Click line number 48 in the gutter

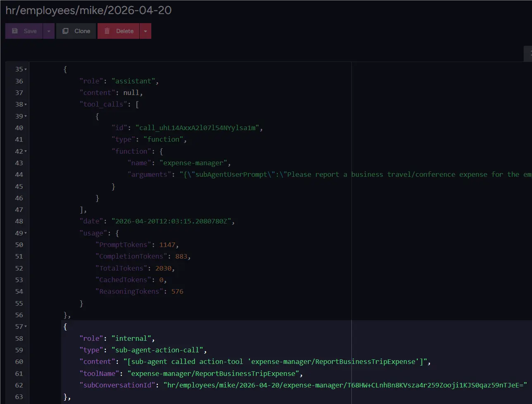[19, 221]
